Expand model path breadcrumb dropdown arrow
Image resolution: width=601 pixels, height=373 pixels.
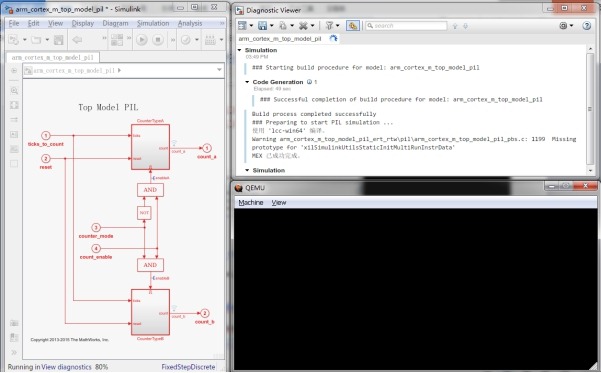coord(219,70)
